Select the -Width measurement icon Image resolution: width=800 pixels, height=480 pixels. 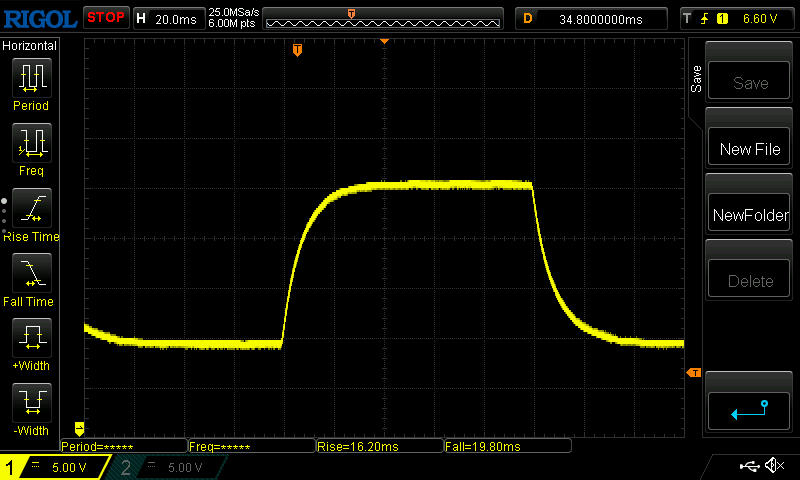[x=32, y=402]
